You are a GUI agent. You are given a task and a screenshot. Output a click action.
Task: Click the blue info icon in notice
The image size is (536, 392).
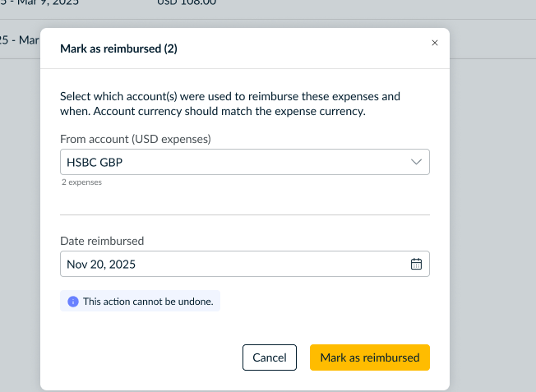pyautogui.click(x=72, y=302)
